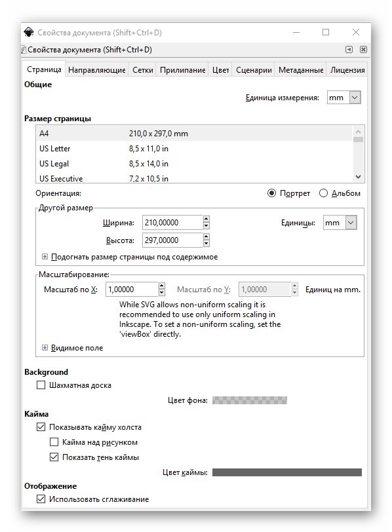Decrease Высота value with down arrow
Screen dimensions: 392x532
coord(206,244)
